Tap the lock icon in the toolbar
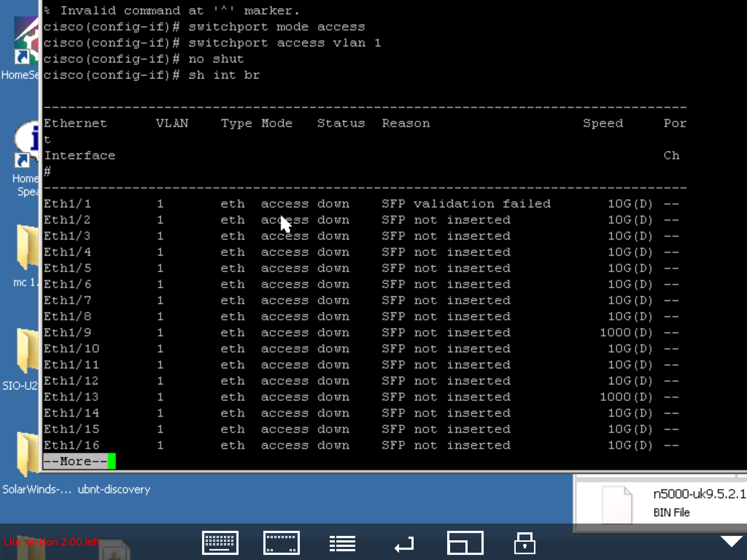This screenshot has width=747, height=560. pyautogui.click(x=525, y=542)
